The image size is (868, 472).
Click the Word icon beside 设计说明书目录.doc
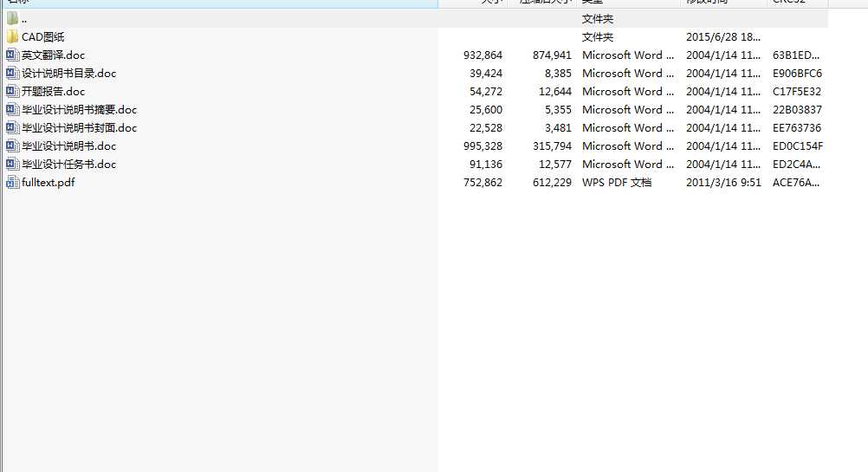(x=12, y=74)
